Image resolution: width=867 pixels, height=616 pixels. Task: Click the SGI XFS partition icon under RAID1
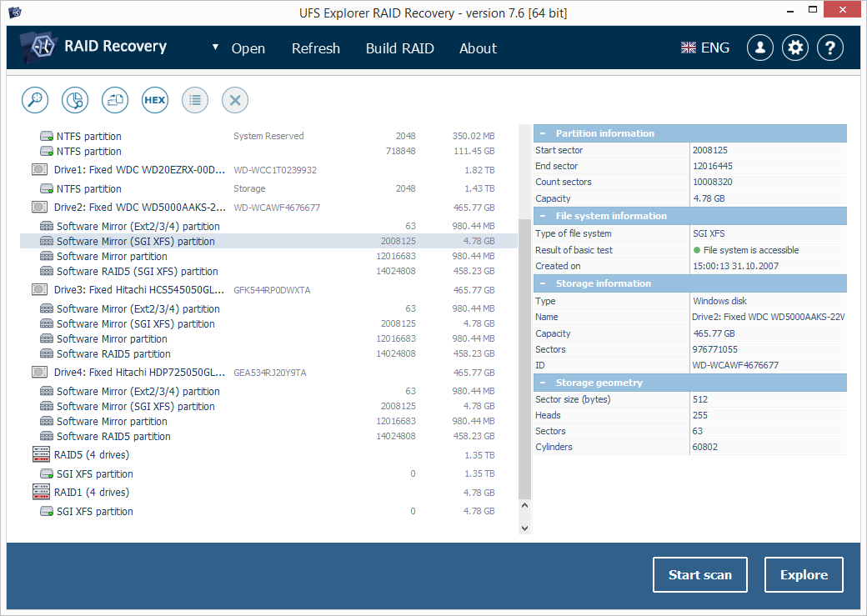(47, 512)
